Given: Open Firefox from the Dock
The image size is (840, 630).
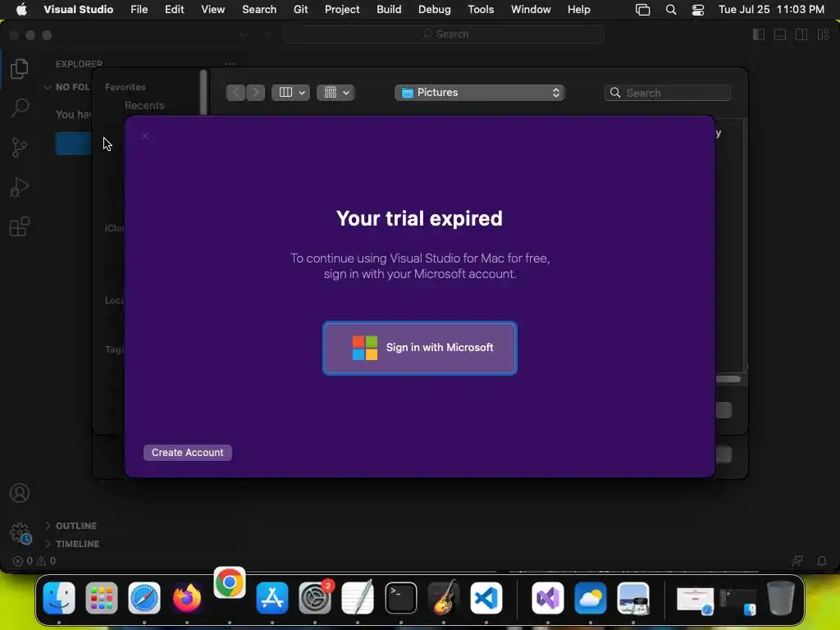Looking at the screenshot, I should (x=187, y=598).
